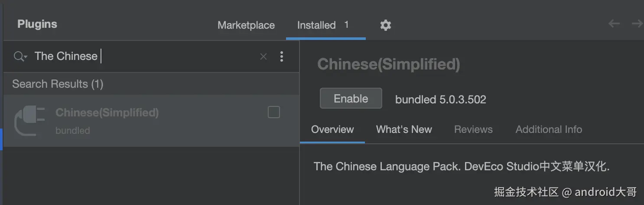Open the three-dot search options menu
Image resolution: width=644 pixels, height=205 pixels.
[282, 56]
